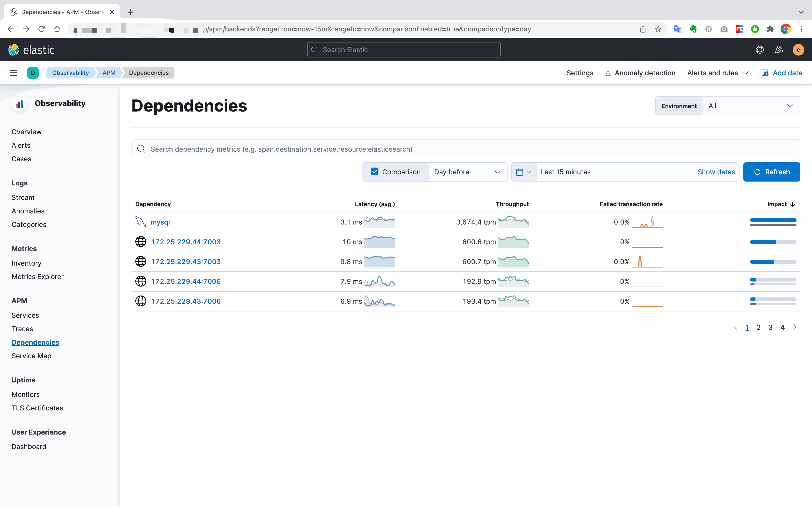Image resolution: width=812 pixels, height=507 pixels.
Task: Open Traces in the APM sidebar
Action: pyautogui.click(x=22, y=329)
